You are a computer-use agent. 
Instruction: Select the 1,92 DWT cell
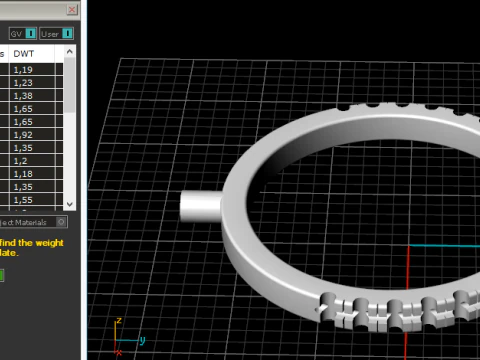pos(32,134)
